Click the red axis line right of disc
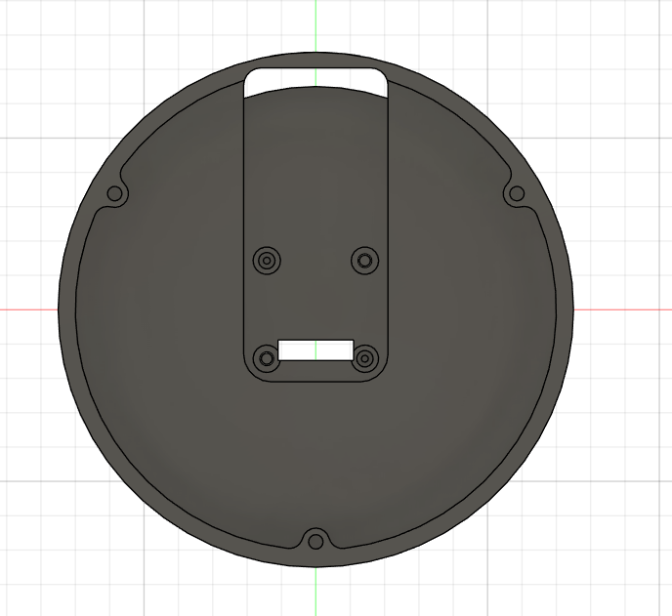The image size is (672, 616). [x=625, y=309]
